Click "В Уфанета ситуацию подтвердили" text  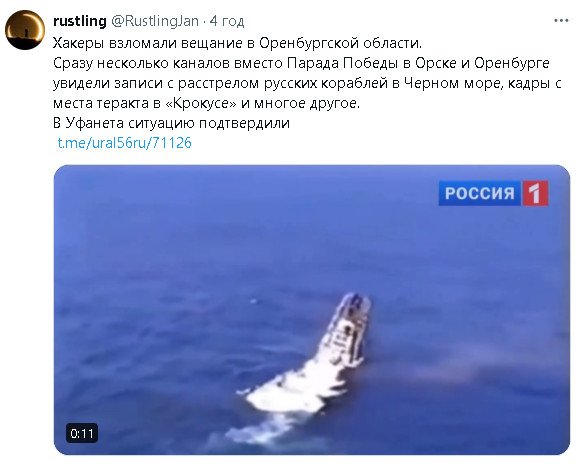[171, 123]
